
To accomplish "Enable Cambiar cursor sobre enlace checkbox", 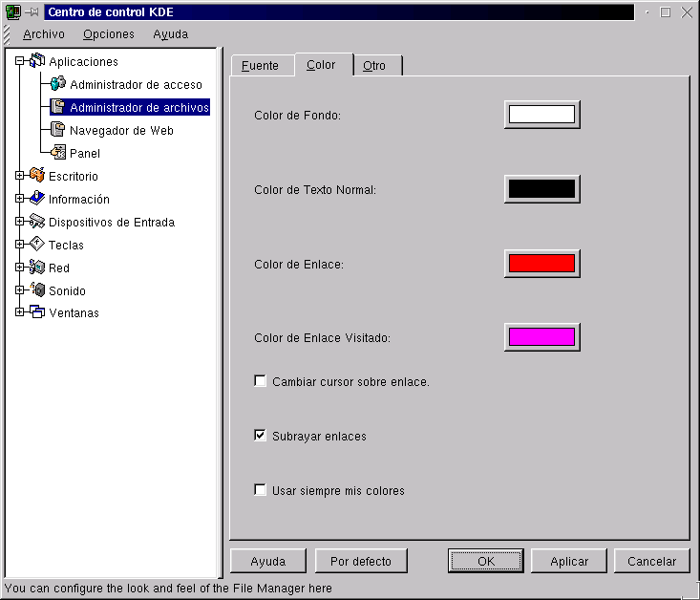I will 260,381.
